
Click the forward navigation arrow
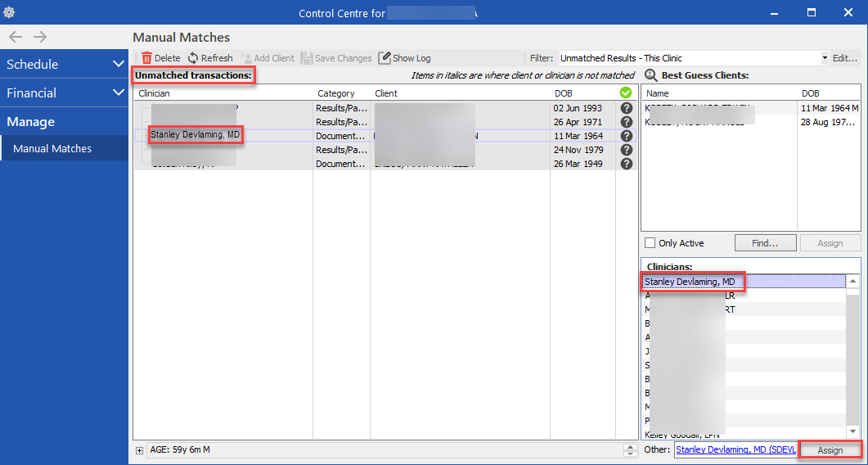(x=40, y=37)
